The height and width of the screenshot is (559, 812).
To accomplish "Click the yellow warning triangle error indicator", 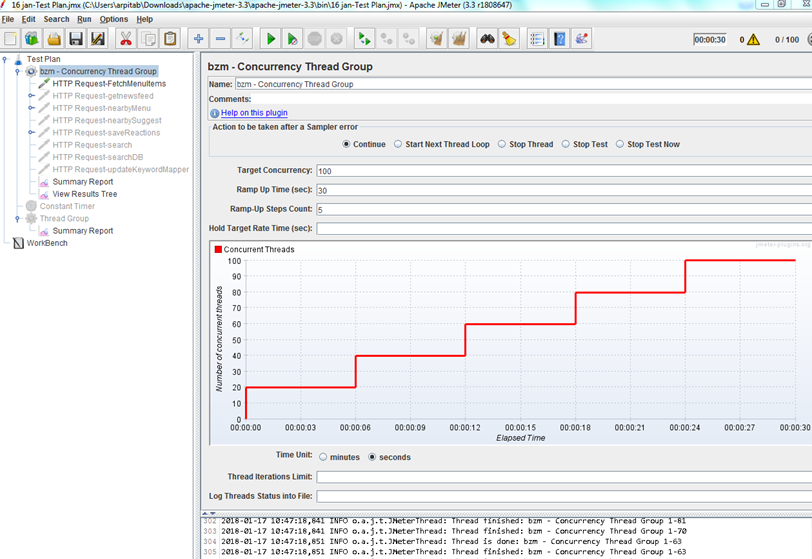I will (753, 39).
